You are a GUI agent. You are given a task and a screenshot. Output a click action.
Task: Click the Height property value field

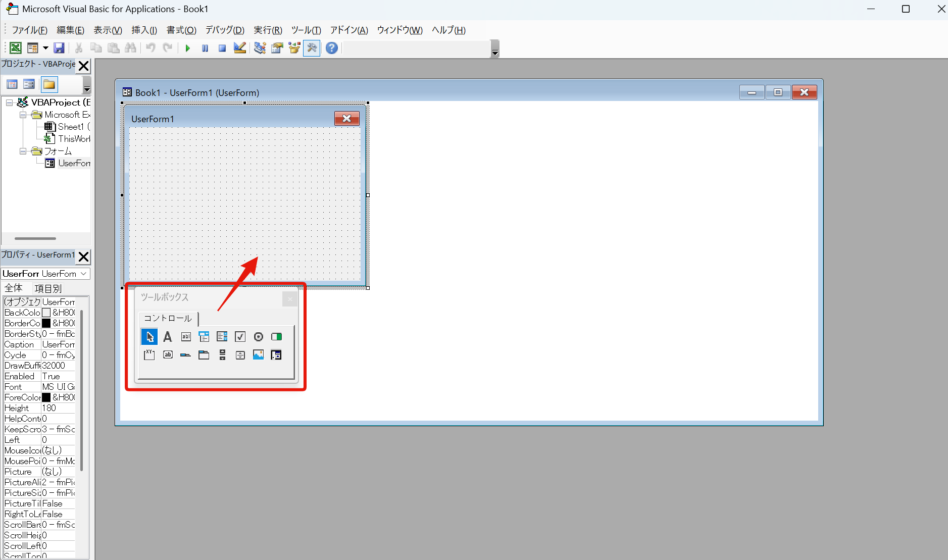(x=58, y=408)
